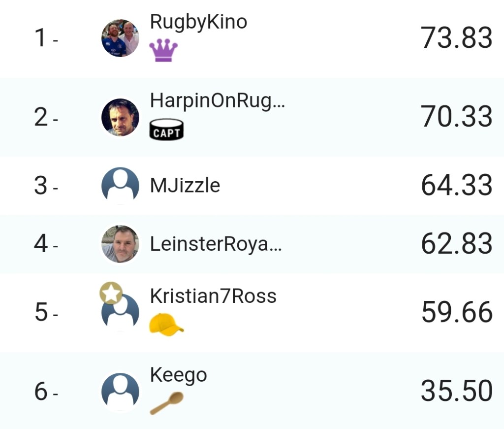The image size is (504, 429).
Task: Select the RugbyKino username
Action: [x=198, y=22]
